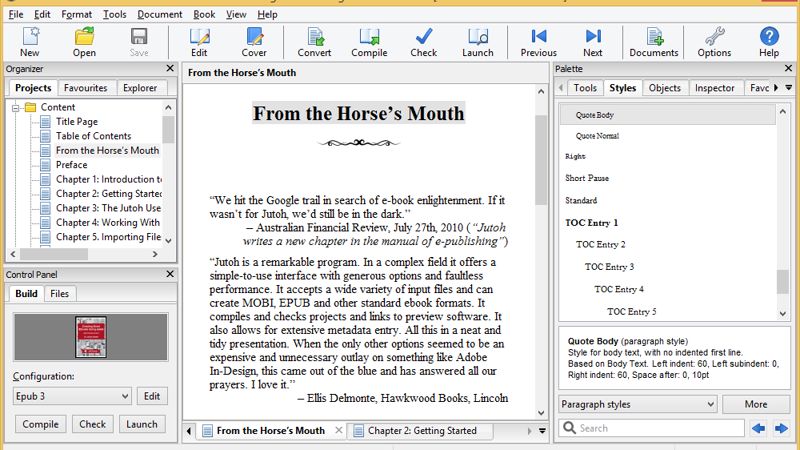800x450 pixels.
Task: Click the Cover design icon
Action: pyautogui.click(x=254, y=41)
